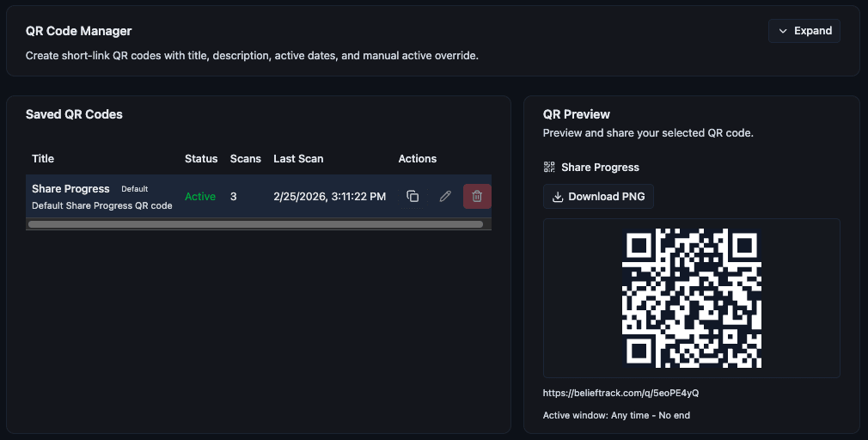
Task: Copy the Share Progress QR link
Action: click(413, 197)
